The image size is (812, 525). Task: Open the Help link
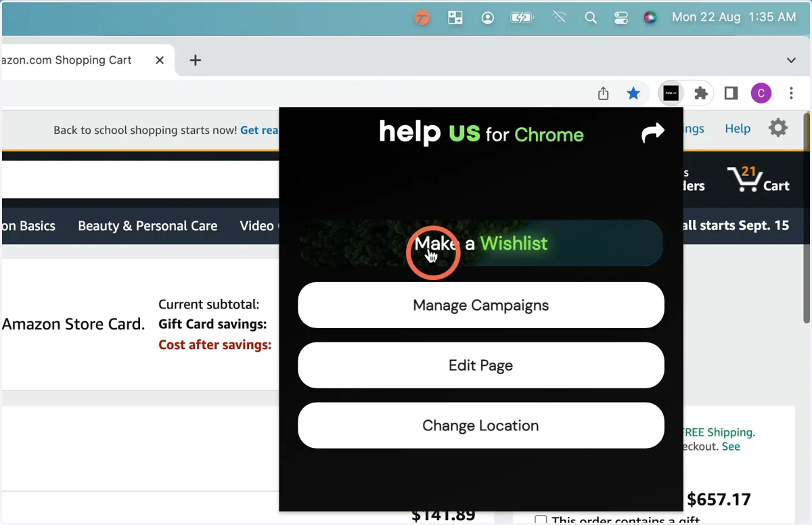(738, 129)
